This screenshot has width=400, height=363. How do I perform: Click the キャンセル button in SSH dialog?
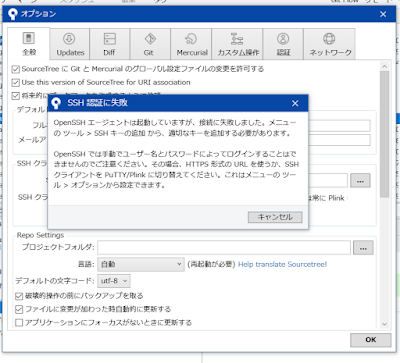[x=275, y=217]
